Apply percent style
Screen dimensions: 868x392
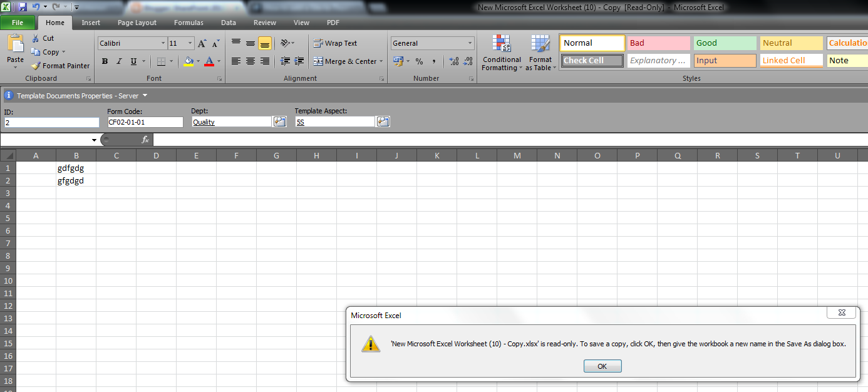pos(419,61)
